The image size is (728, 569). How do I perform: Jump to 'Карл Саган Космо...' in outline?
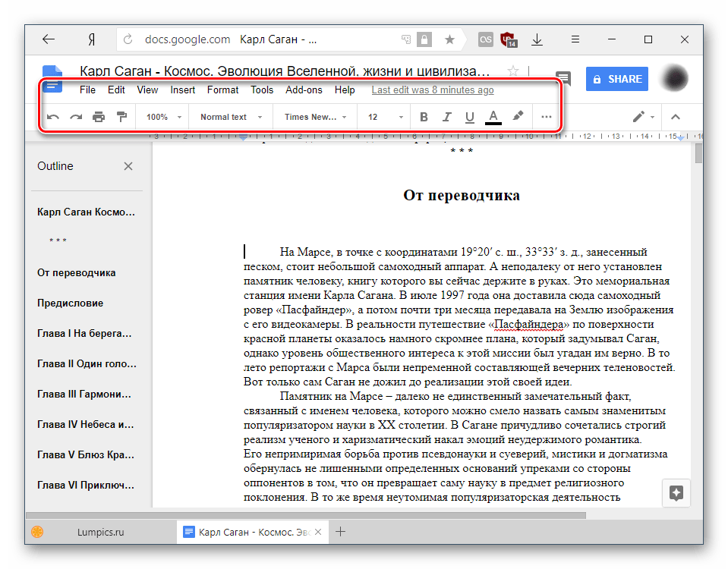click(86, 212)
